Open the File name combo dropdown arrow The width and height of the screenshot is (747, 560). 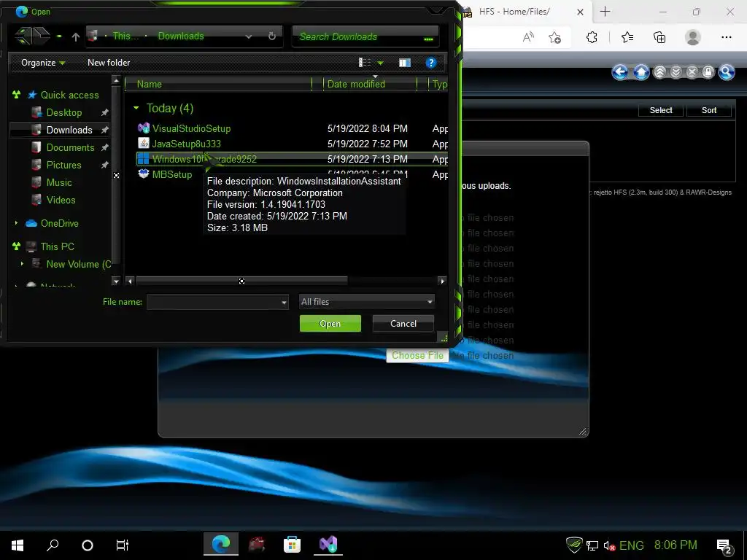[284, 302]
